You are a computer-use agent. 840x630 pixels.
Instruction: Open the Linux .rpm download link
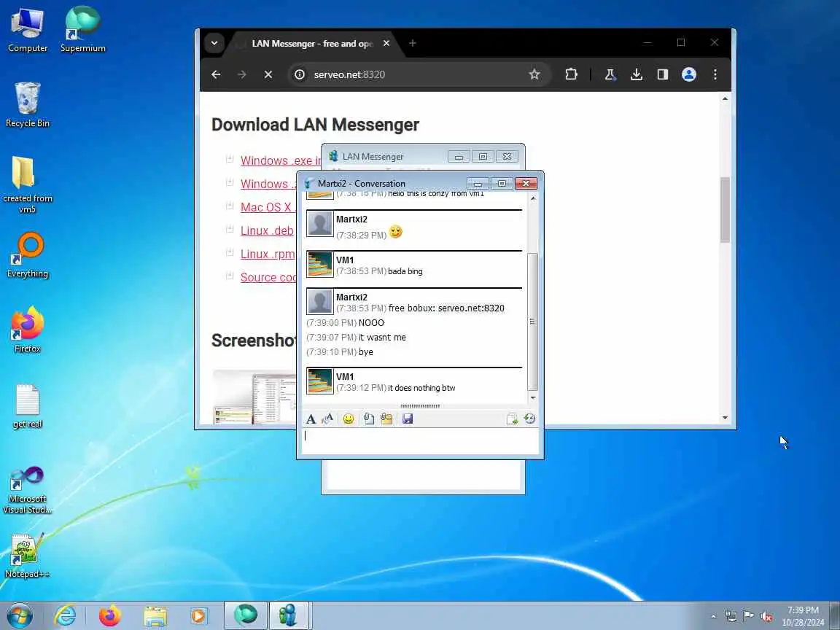[x=268, y=254]
